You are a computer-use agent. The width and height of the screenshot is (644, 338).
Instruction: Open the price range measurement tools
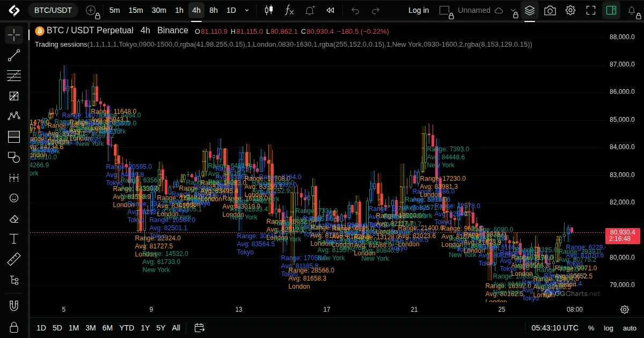(x=14, y=178)
